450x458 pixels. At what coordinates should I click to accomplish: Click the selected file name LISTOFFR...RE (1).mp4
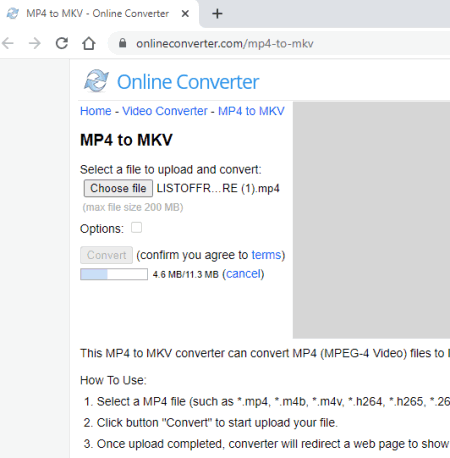[x=218, y=188]
